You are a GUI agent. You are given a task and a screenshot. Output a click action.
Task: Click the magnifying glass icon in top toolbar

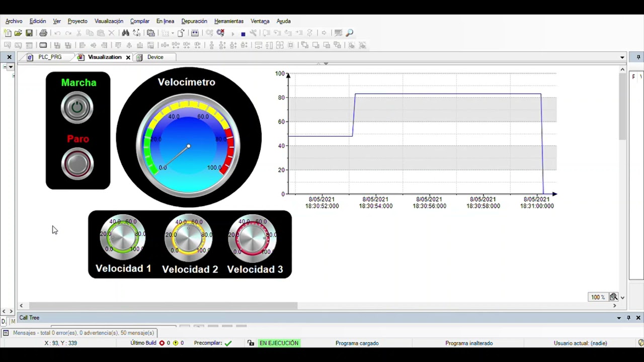coord(350,33)
